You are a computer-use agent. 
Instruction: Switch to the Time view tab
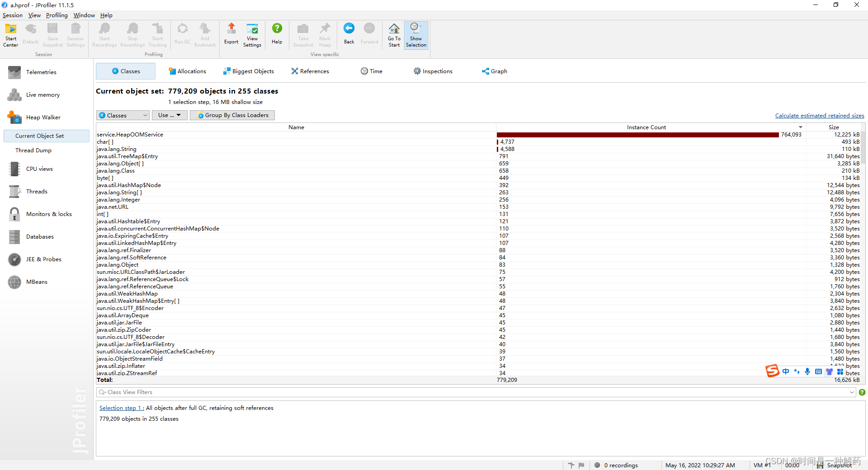coord(372,71)
